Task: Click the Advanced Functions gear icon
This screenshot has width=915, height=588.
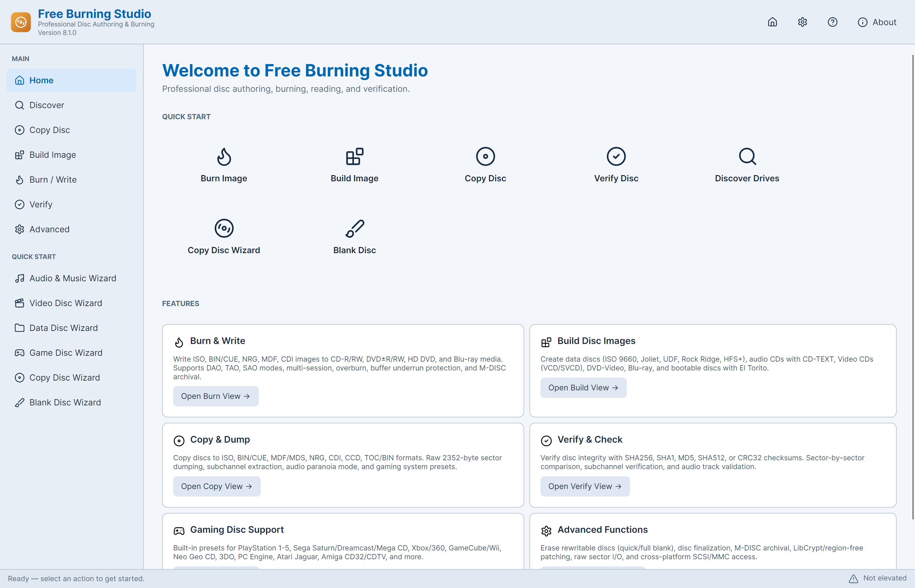Action: coord(546,531)
